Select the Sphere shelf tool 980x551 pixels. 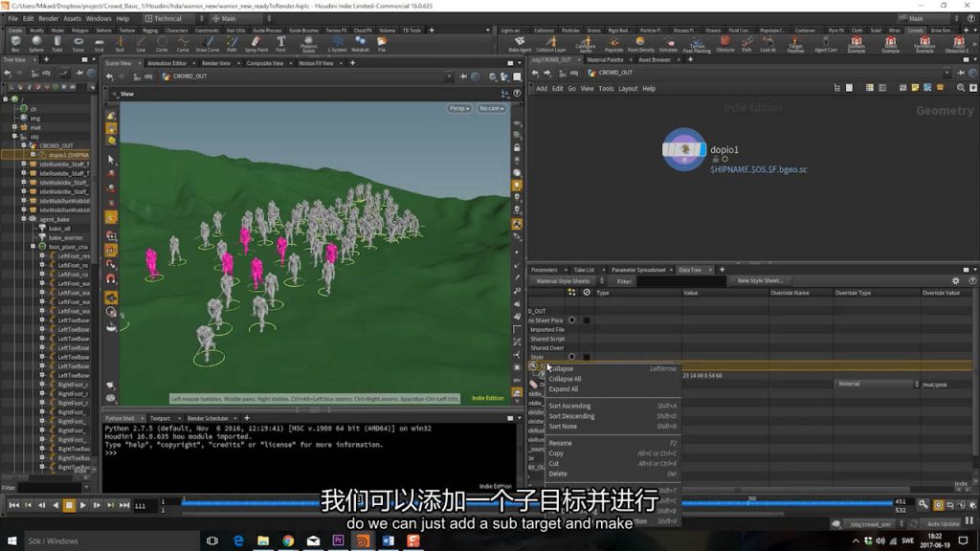(36, 43)
